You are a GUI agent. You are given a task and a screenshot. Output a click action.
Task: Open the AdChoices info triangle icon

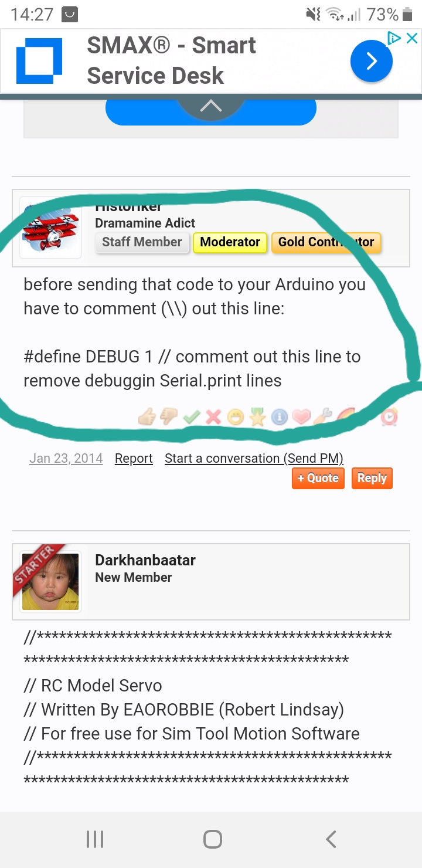[394, 38]
